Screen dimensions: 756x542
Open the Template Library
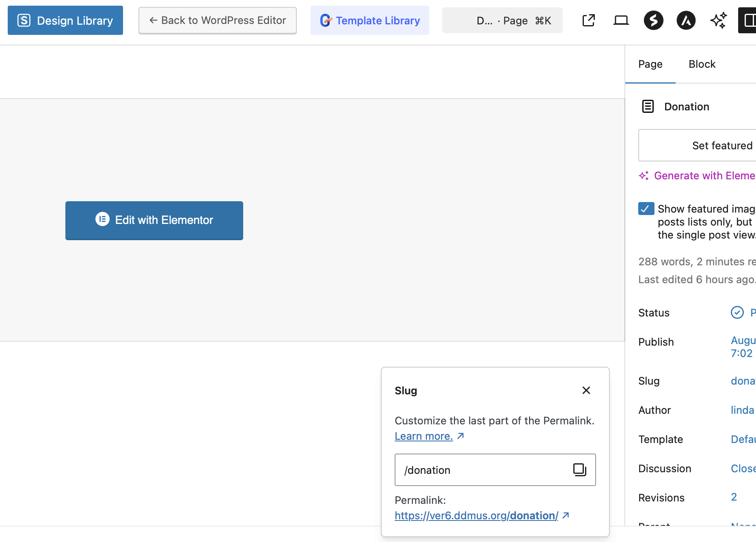coord(370,20)
